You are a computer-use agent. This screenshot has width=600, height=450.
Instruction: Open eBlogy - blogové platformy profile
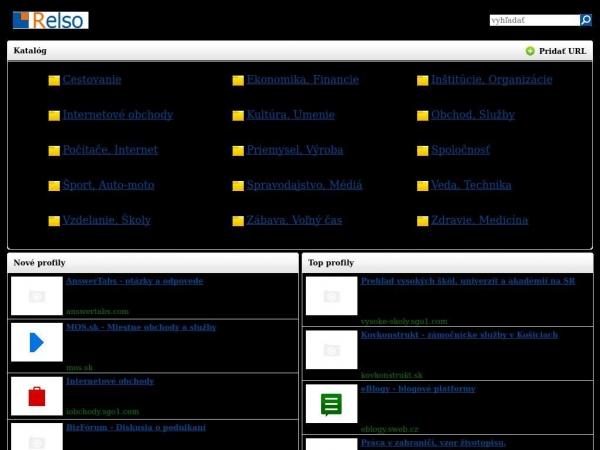(418, 389)
